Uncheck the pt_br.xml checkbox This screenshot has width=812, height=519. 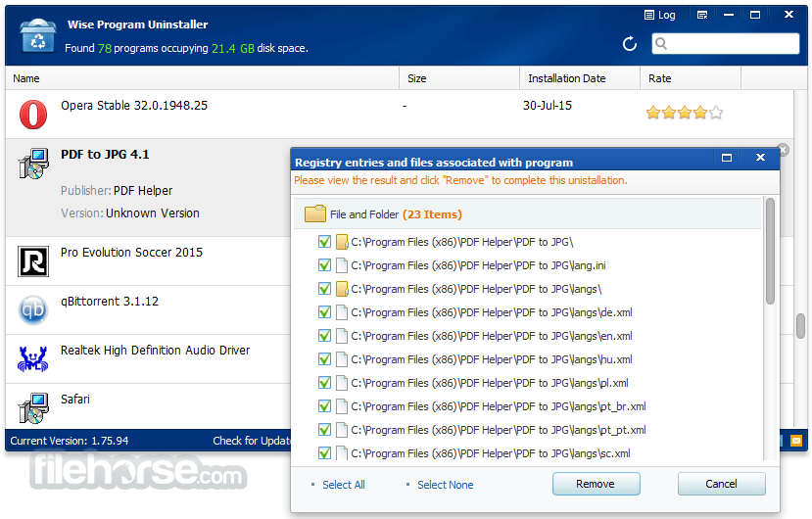point(324,406)
